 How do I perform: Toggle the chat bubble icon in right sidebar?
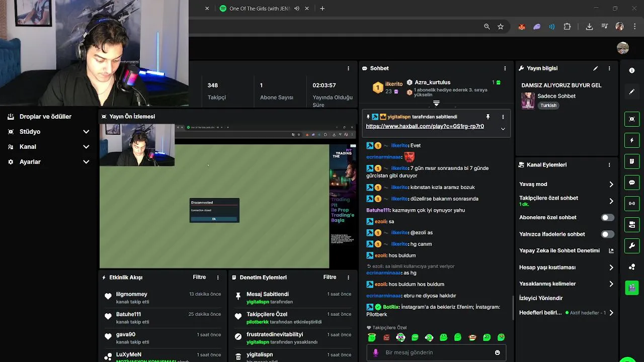pyautogui.click(x=632, y=183)
